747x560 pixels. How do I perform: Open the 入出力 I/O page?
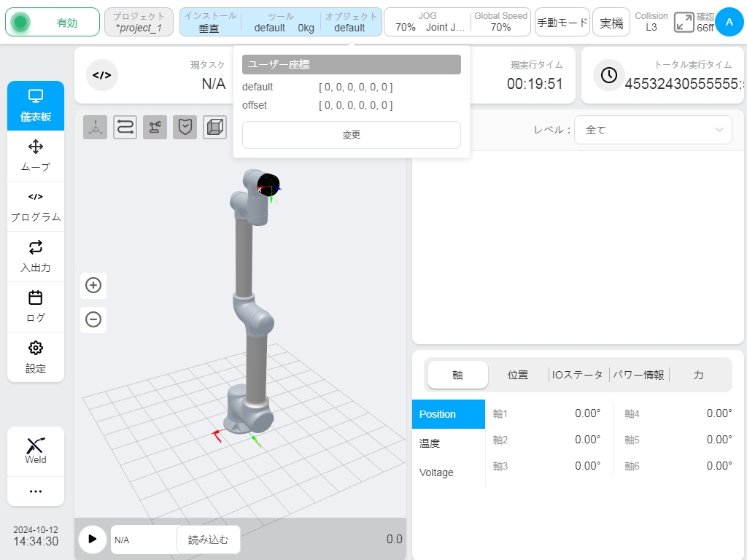[36, 257]
